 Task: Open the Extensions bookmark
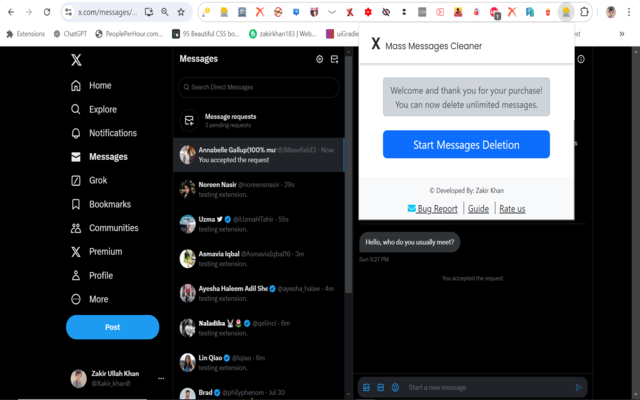tap(25, 34)
